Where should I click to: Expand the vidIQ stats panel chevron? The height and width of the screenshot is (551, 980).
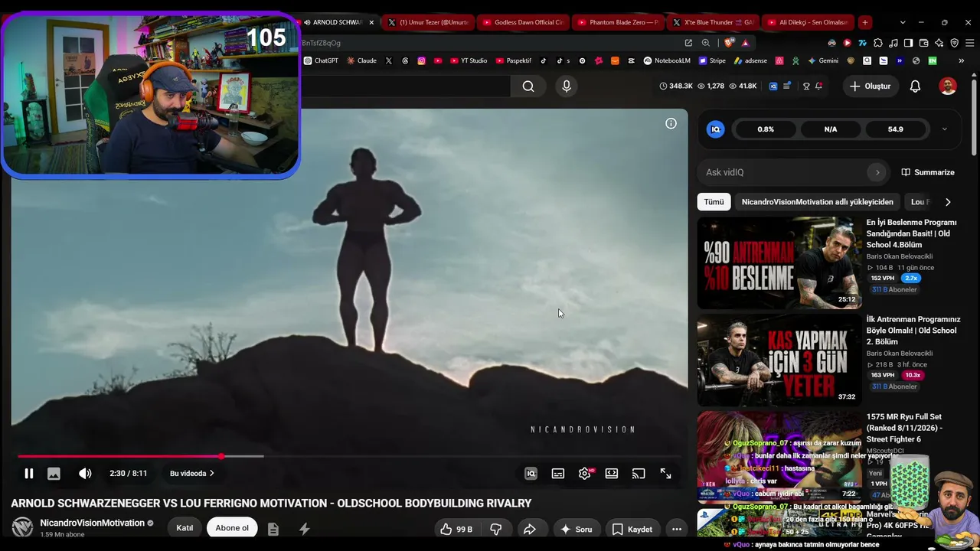[x=944, y=129]
